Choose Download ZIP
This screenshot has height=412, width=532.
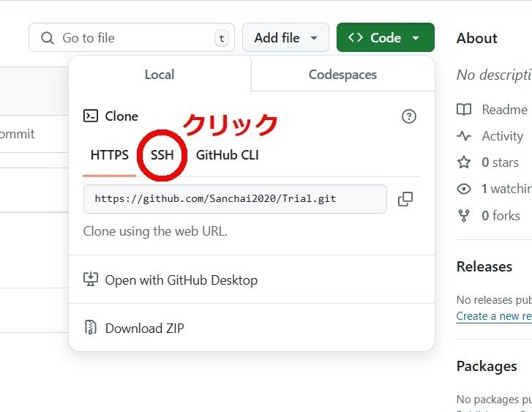(x=252, y=328)
